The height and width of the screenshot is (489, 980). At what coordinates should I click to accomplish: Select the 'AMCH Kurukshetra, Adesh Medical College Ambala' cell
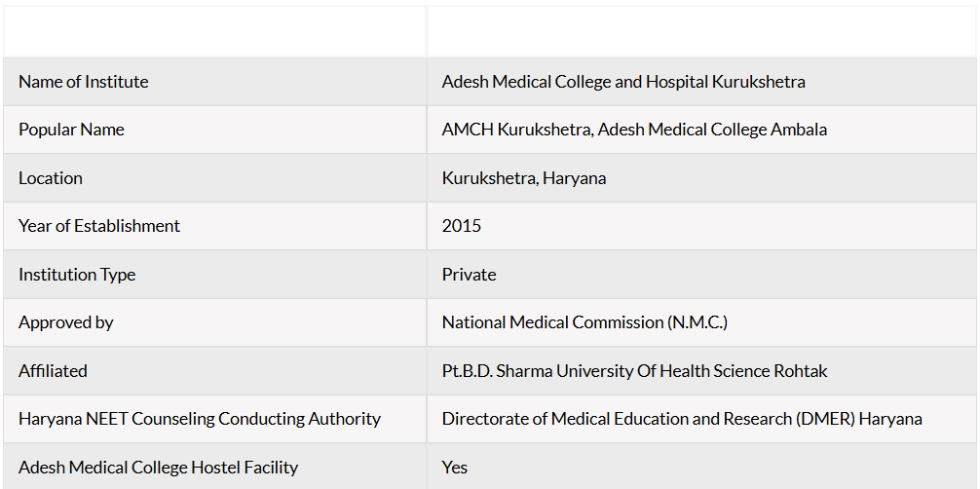click(701, 130)
